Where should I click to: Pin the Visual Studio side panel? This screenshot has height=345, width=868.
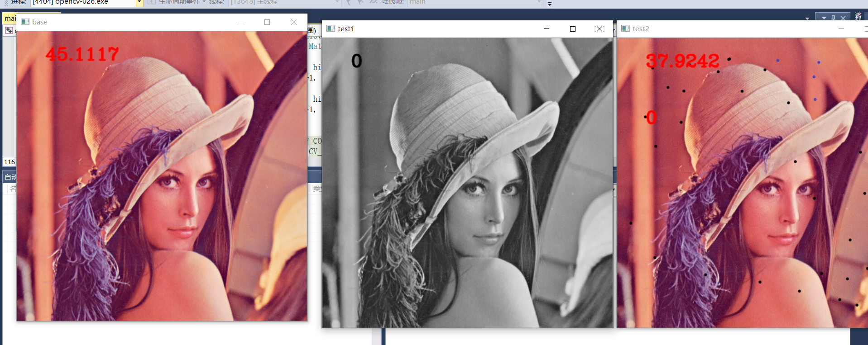[834, 18]
